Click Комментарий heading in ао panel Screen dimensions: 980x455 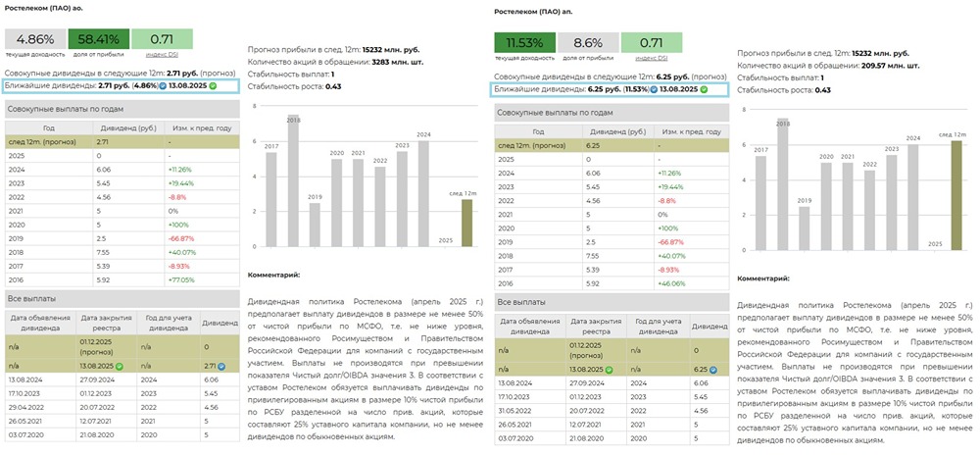click(x=273, y=275)
